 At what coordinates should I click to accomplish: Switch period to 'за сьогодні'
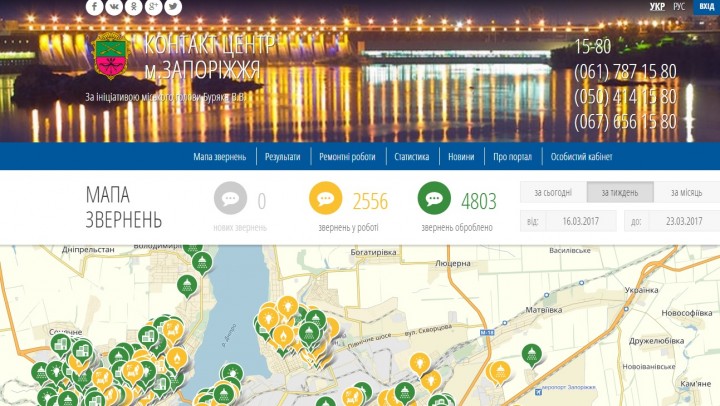click(x=553, y=192)
